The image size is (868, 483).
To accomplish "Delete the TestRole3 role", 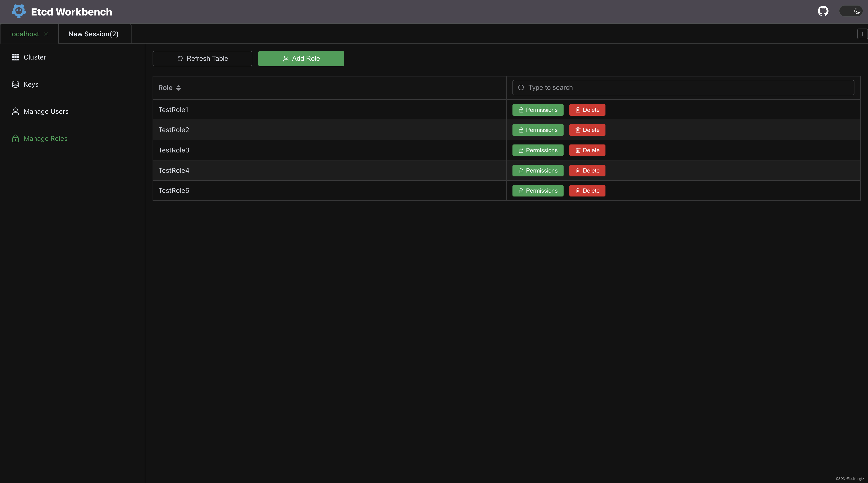I will (x=587, y=150).
